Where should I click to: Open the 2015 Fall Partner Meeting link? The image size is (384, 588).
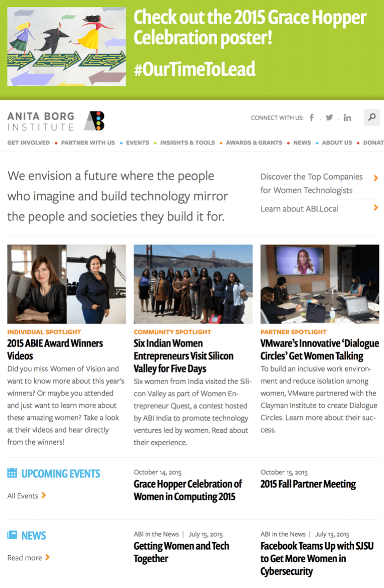pyautogui.click(x=308, y=484)
